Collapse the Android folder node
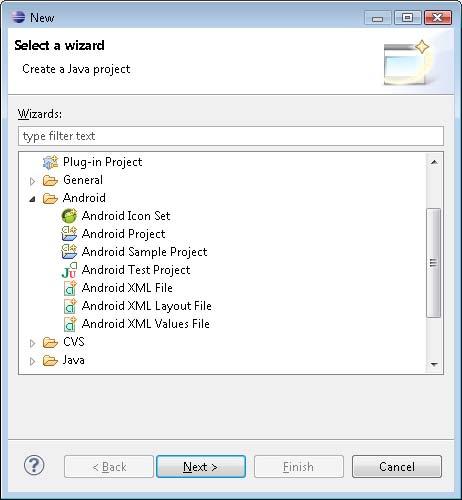This screenshot has width=462, height=500. click(x=32, y=199)
